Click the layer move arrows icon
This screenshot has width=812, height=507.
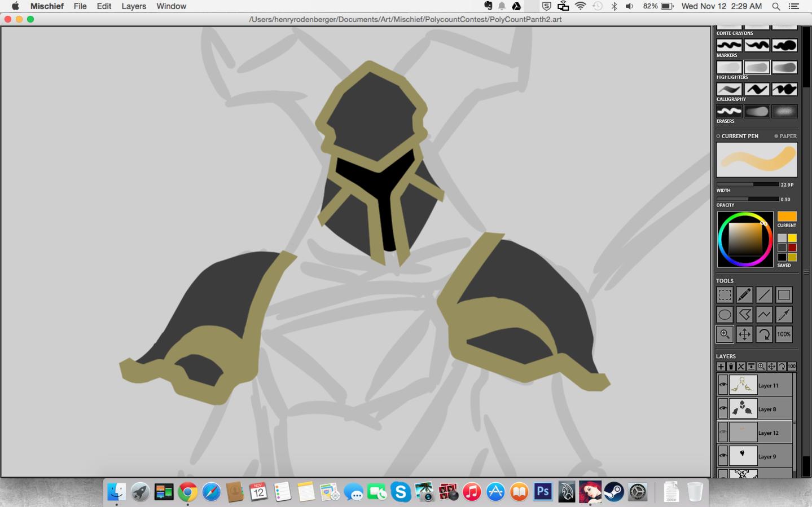coord(771,367)
